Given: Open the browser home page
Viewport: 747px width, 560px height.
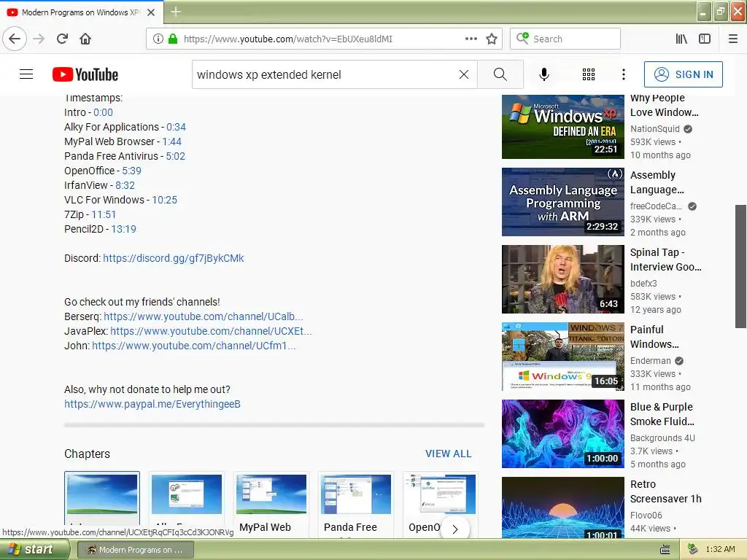Looking at the screenshot, I should click(x=85, y=39).
